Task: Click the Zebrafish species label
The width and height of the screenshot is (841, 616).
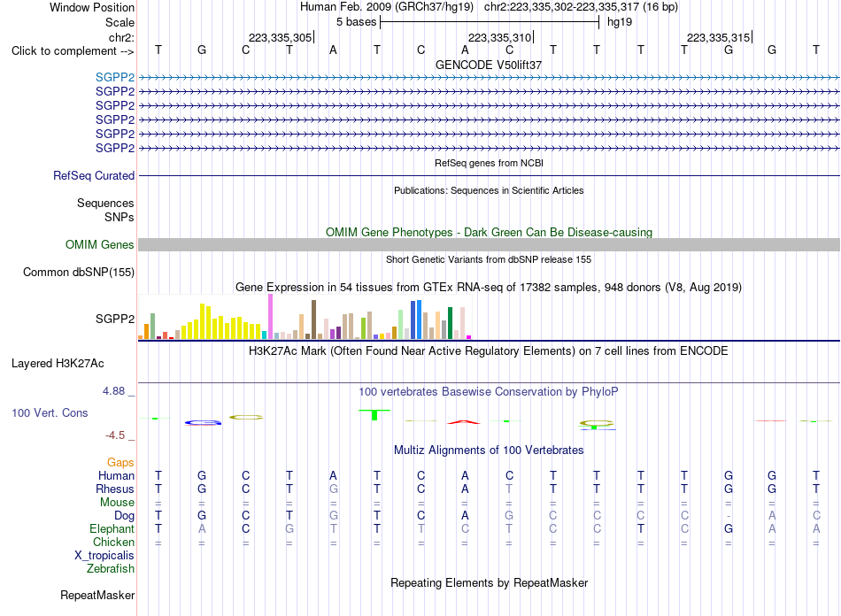Action: click(111, 568)
